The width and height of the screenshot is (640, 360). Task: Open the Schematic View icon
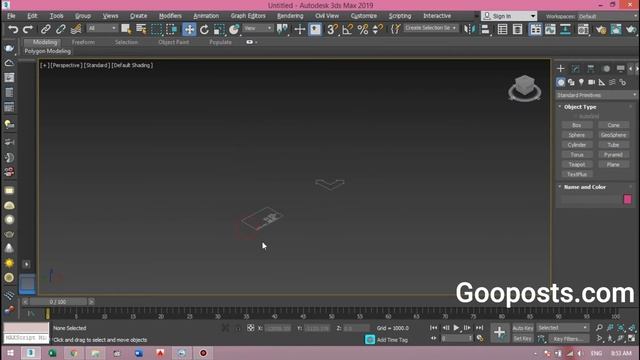point(565,29)
